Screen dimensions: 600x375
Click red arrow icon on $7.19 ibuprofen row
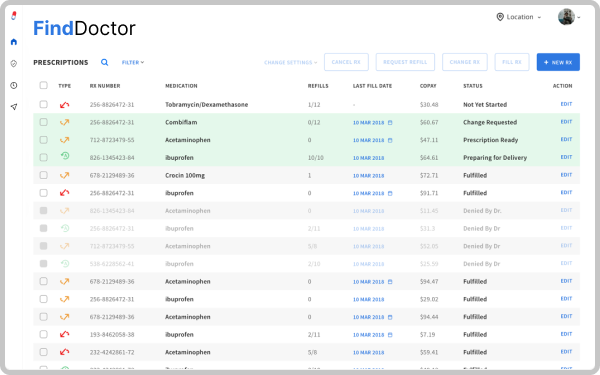click(64, 334)
